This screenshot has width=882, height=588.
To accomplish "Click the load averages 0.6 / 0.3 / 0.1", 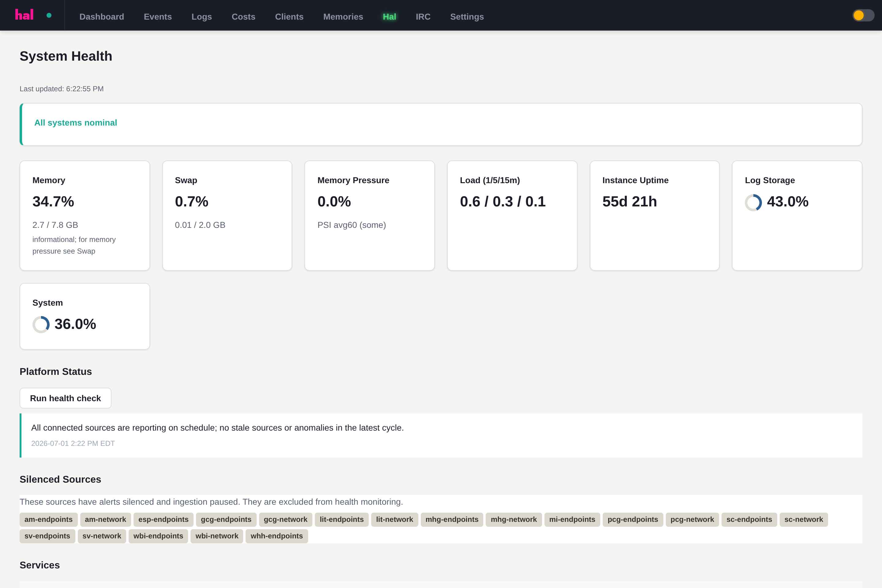I will coord(503,202).
